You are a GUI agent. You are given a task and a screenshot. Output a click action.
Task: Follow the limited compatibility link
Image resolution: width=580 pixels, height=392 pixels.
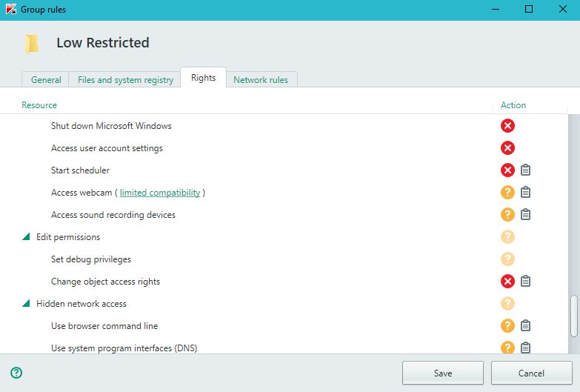[160, 193]
